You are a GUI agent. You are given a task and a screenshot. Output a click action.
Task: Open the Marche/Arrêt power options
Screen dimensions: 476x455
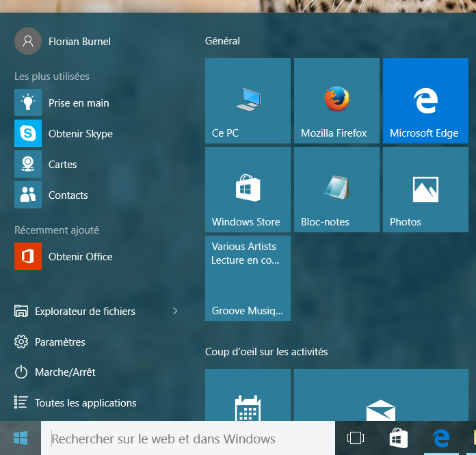pyautogui.click(x=65, y=372)
